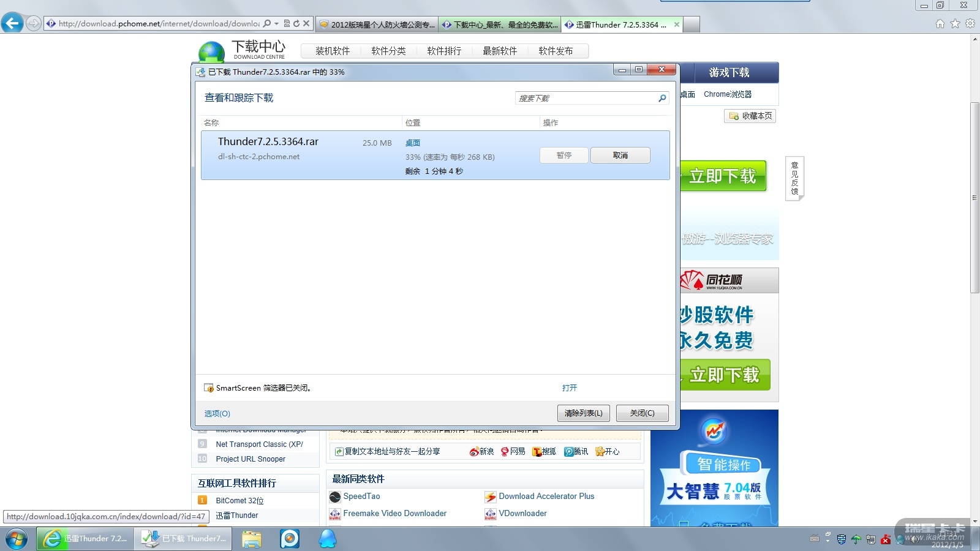980x551 pixels.
Task: Refresh the page with the address bar icon
Action: pos(296,24)
